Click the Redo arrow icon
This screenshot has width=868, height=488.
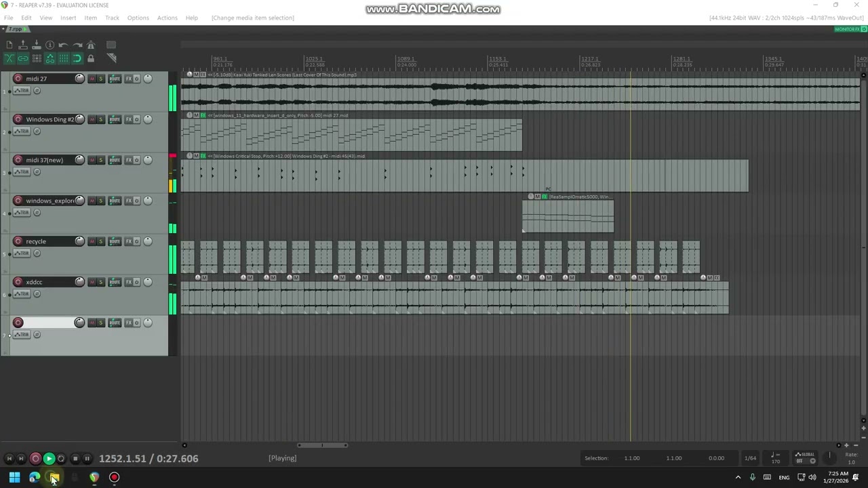(x=77, y=45)
